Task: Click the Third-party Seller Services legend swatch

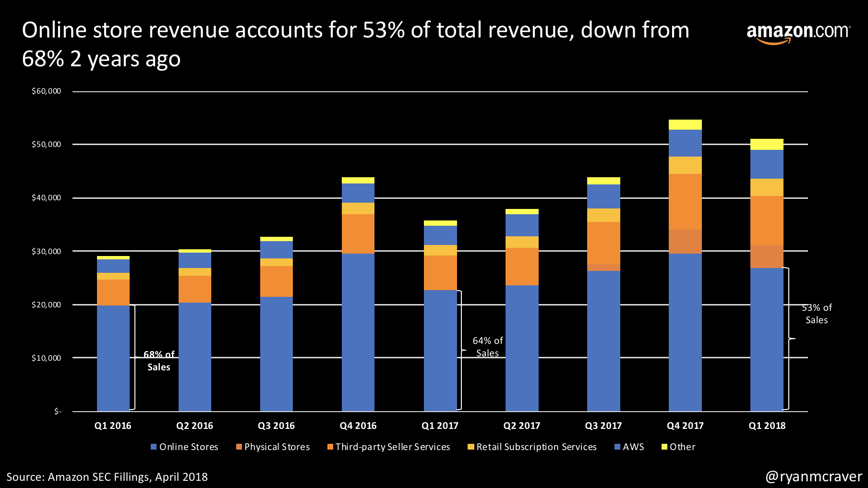Action: pyautogui.click(x=330, y=447)
